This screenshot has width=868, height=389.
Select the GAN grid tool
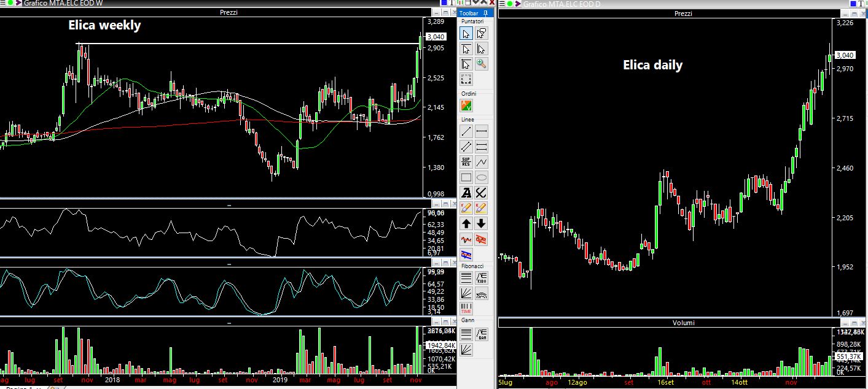[482, 334]
